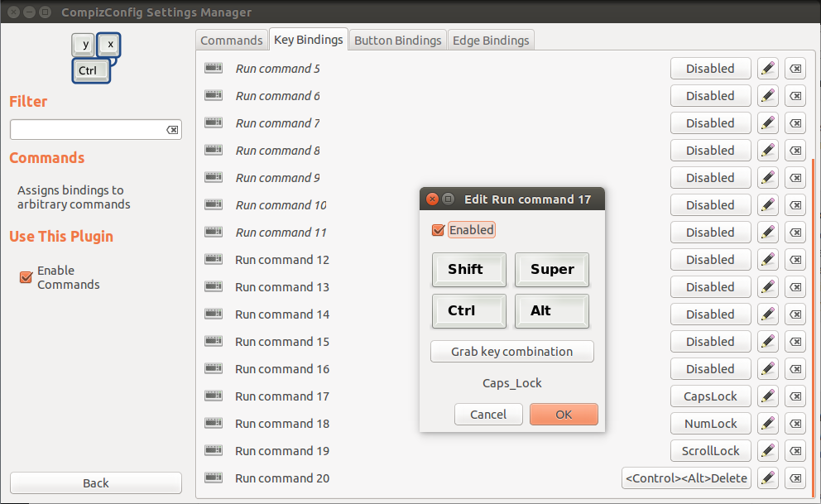Edit binding with pencil for Run command 5
Screen dimensions: 821x504
tap(768, 69)
